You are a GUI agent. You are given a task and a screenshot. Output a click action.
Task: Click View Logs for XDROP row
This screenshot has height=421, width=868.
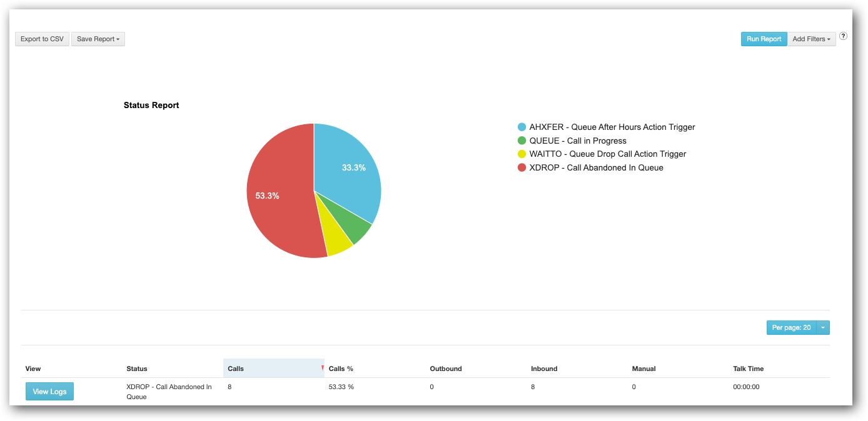pyautogui.click(x=49, y=392)
